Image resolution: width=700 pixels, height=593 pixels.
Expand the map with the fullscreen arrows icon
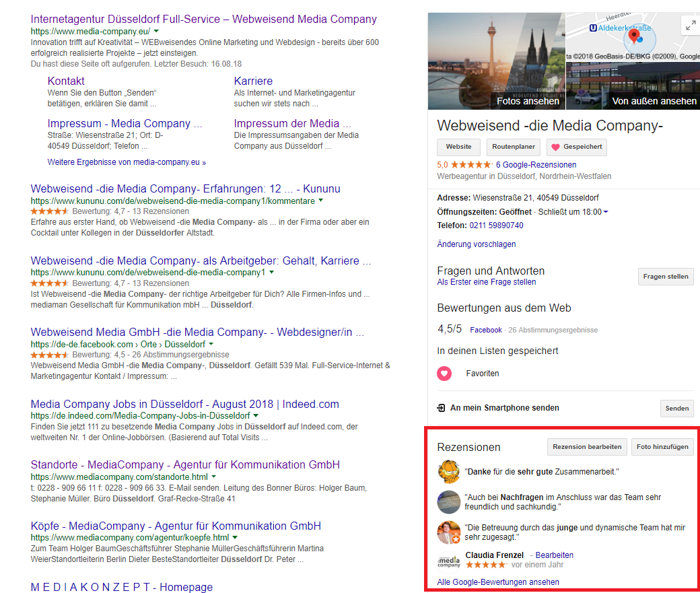point(690,26)
